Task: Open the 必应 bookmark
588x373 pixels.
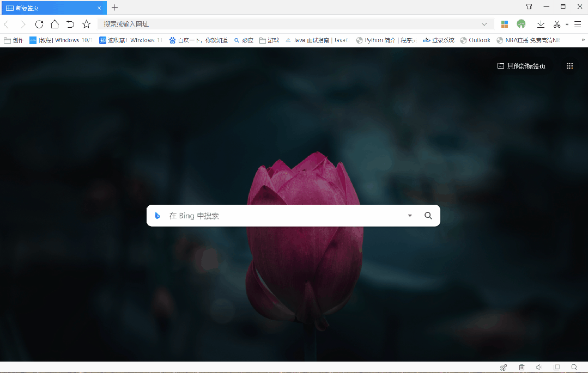Action: 244,40
